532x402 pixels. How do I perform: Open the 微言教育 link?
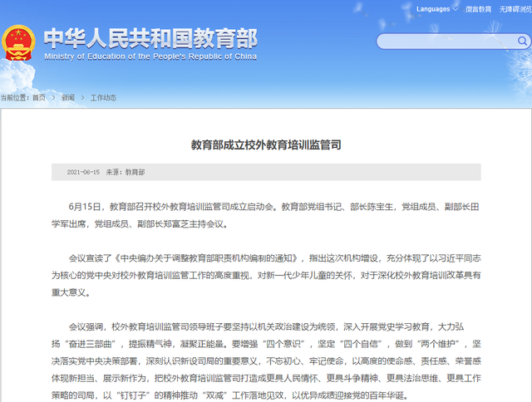479,9
